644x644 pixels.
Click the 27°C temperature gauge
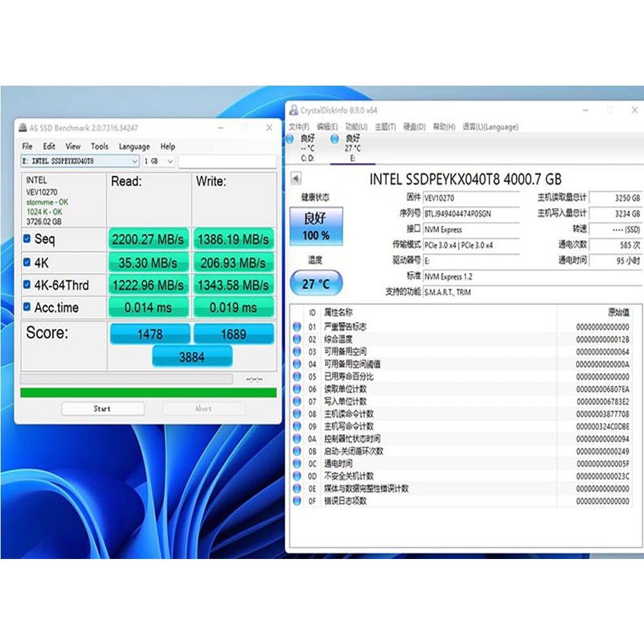tap(316, 283)
